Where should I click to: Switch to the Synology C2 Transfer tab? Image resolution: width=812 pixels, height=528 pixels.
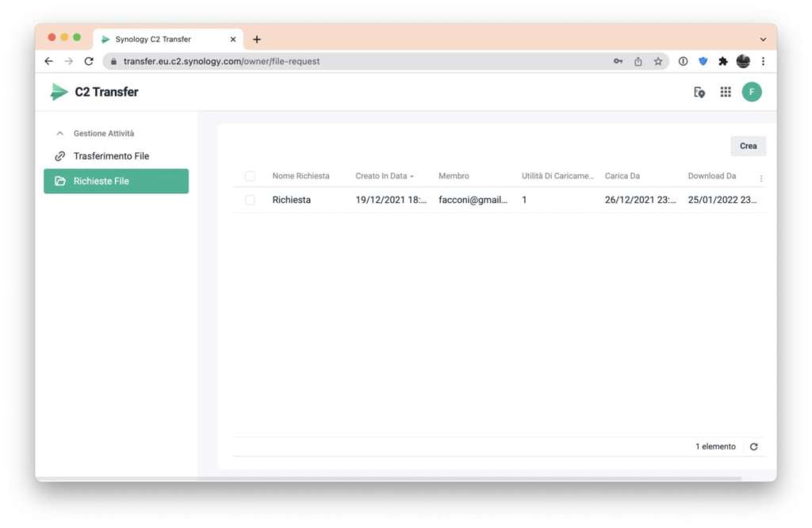click(159, 39)
